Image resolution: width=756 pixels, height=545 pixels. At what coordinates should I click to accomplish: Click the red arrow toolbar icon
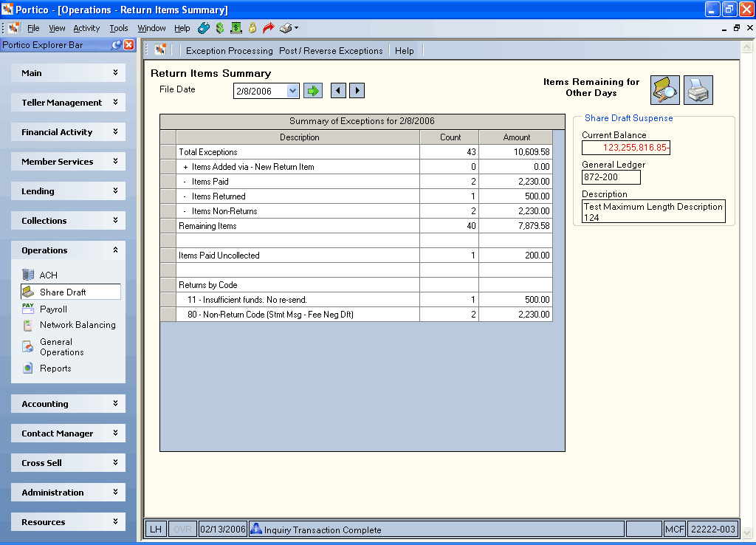(x=268, y=28)
